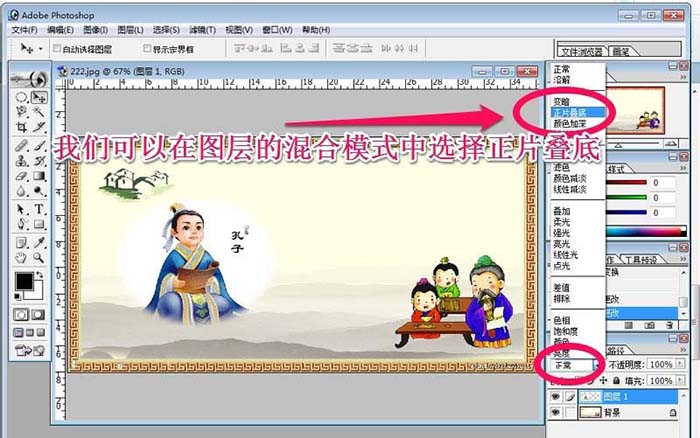
Task: Choose 正片叠底 in blend mode list
Action: pos(578,113)
